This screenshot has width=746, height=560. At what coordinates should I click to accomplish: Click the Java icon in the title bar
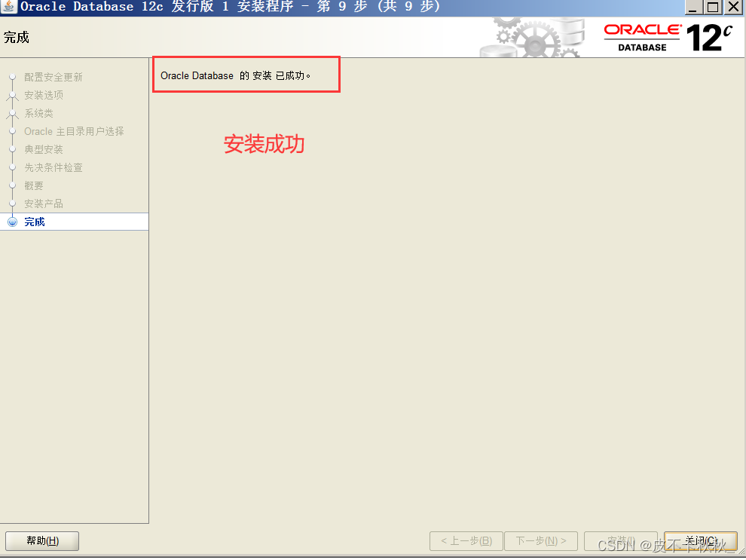(8, 7)
